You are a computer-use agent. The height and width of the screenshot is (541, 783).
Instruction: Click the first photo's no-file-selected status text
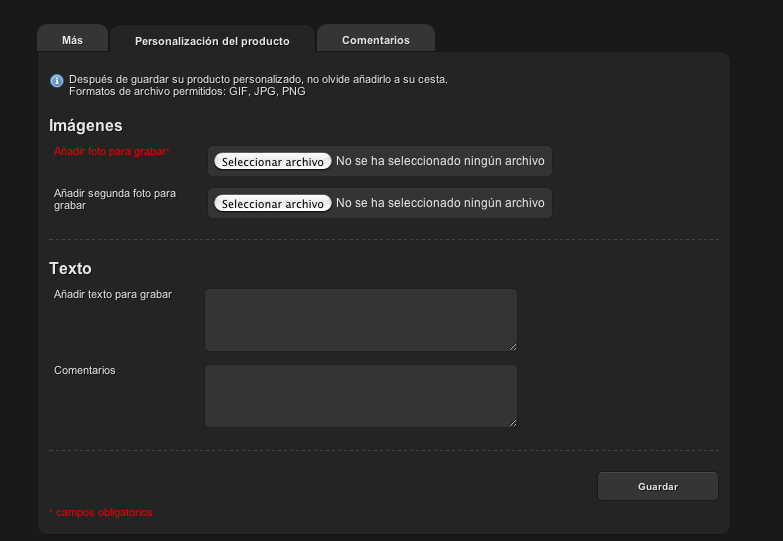[440, 160]
